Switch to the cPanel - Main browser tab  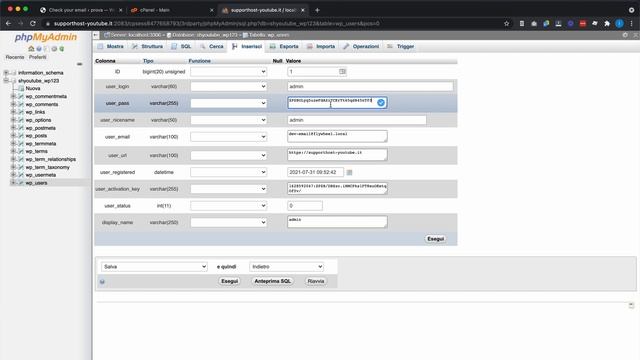pyautogui.click(x=171, y=10)
